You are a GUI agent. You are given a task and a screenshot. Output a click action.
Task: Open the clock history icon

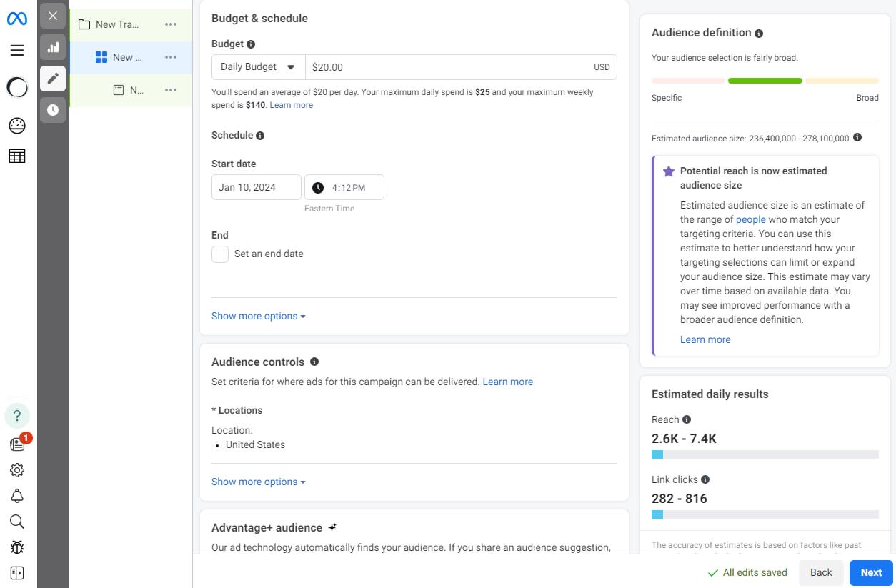click(53, 110)
